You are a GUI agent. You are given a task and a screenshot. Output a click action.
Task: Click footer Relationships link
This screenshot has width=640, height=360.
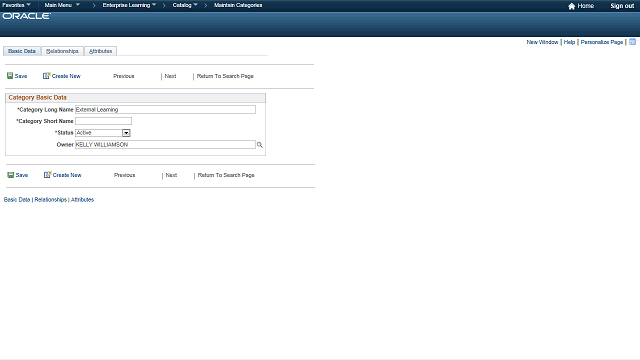coord(51,200)
